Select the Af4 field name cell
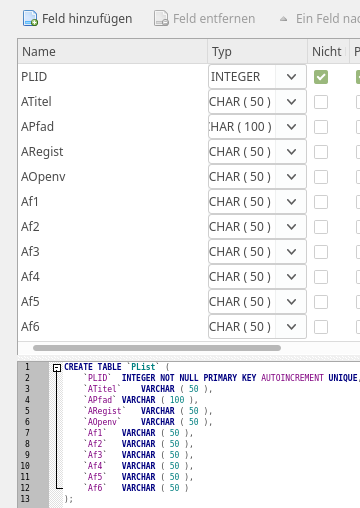 (113, 277)
